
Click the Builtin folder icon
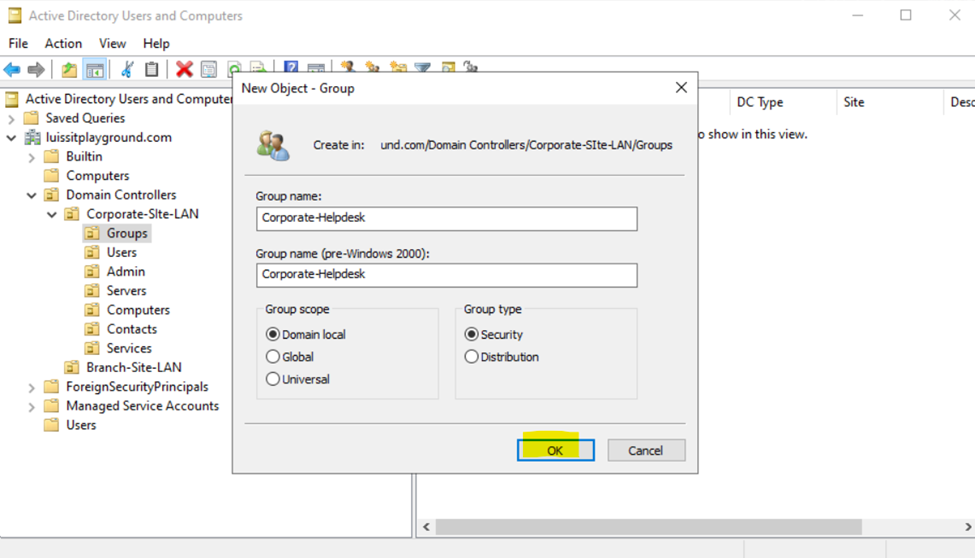click(52, 156)
